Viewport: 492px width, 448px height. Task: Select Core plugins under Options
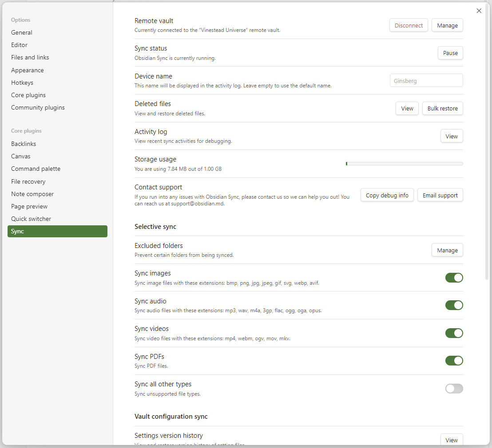pos(57,95)
